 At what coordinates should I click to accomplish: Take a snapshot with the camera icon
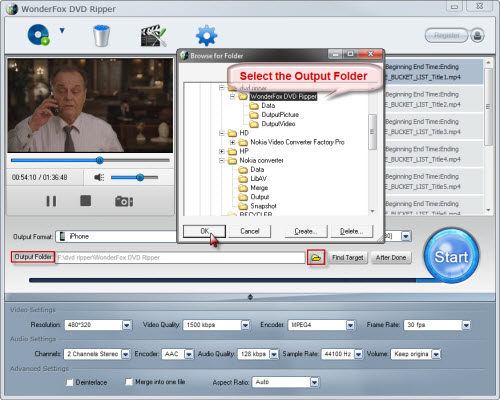click(124, 201)
